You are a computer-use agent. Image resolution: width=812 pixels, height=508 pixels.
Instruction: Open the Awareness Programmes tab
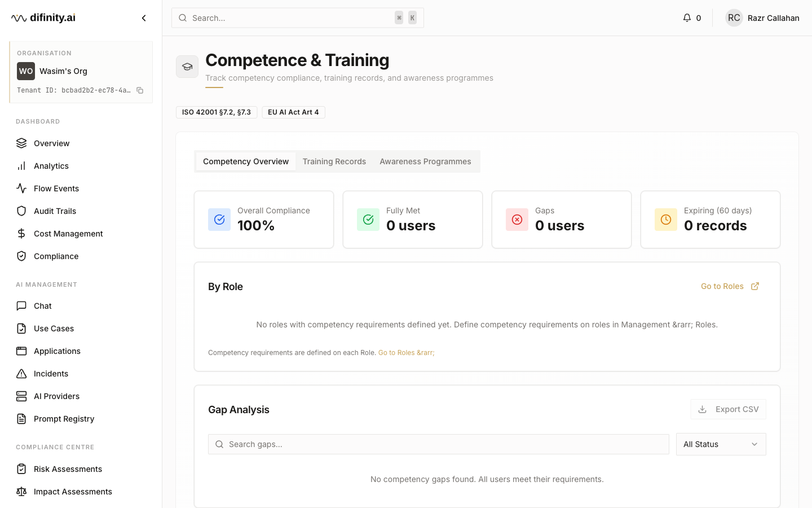(425, 161)
